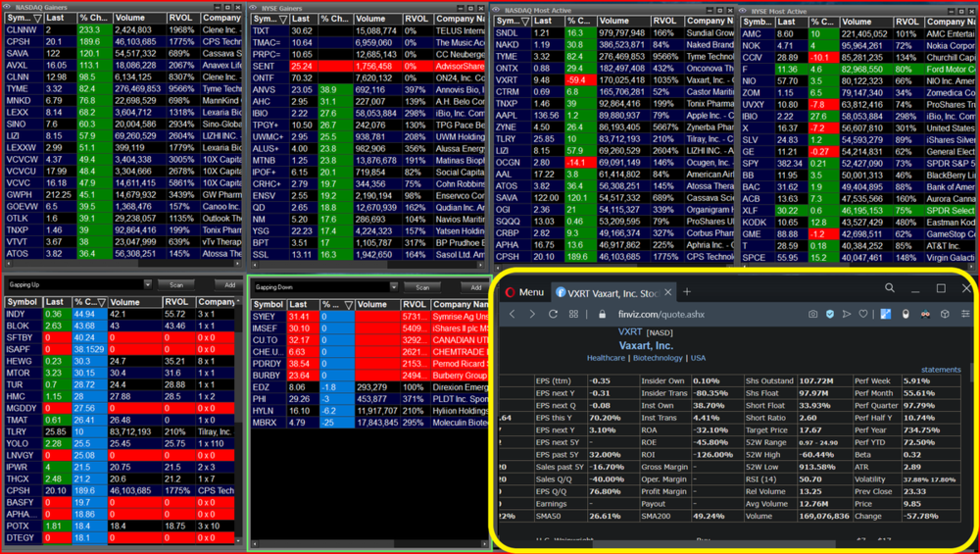Click the blue expand extension icon
The height and width of the screenshot is (554, 980).
886,315
